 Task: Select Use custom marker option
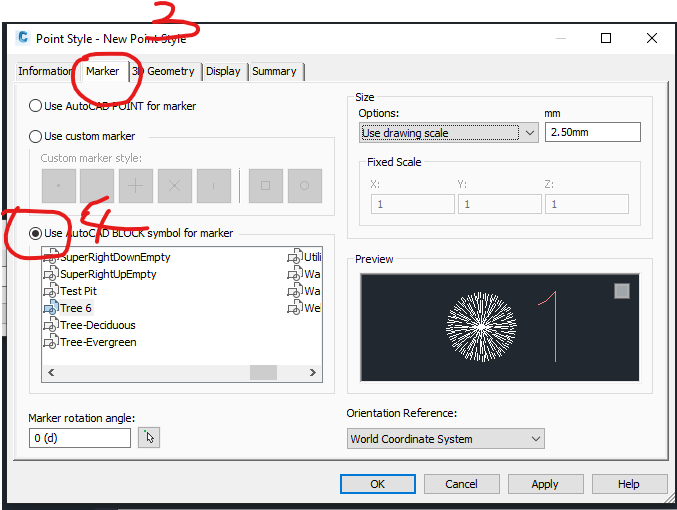click(82, 136)
